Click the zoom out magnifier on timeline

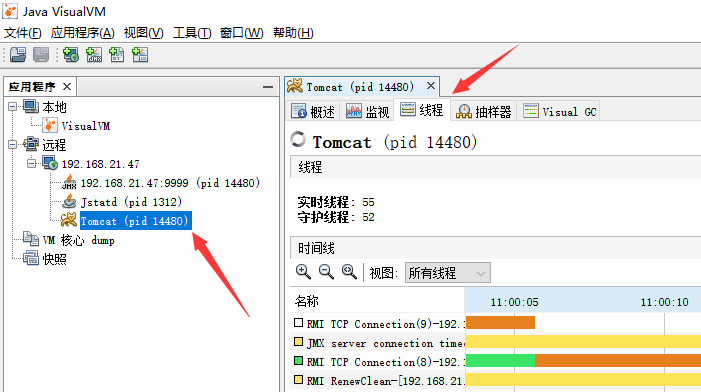point(326,271)
